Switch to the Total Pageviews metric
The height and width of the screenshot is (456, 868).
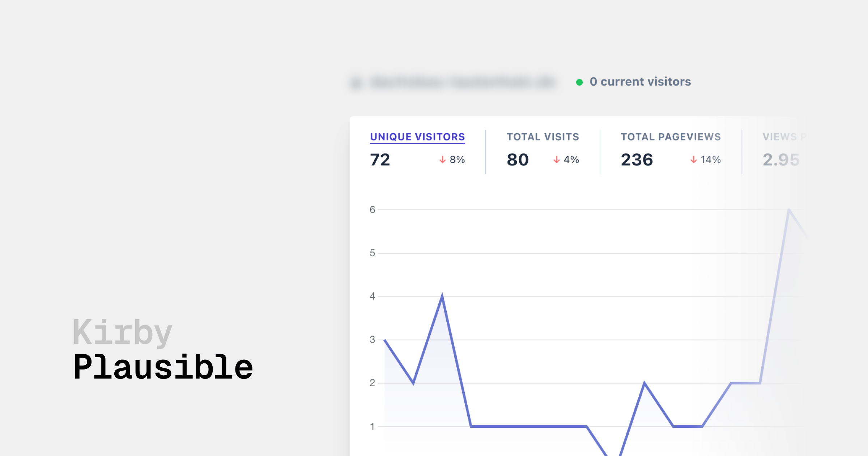click(x=671, y=137)
